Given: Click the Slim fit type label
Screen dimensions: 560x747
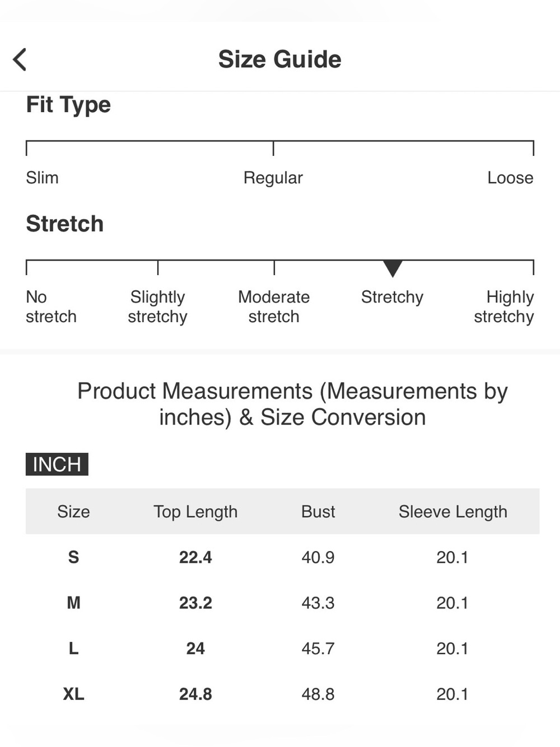Looking at the screenshot, I should [42, 178].
